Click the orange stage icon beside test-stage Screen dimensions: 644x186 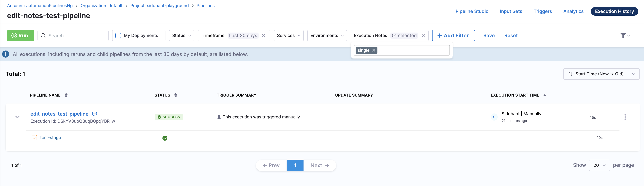[x=34, y=137]
